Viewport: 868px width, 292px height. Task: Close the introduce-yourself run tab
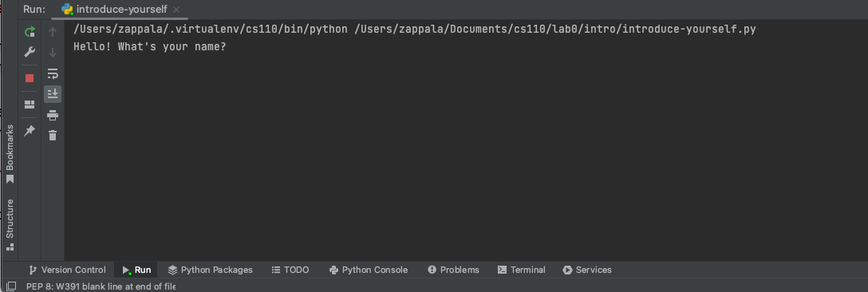[176, 10]
